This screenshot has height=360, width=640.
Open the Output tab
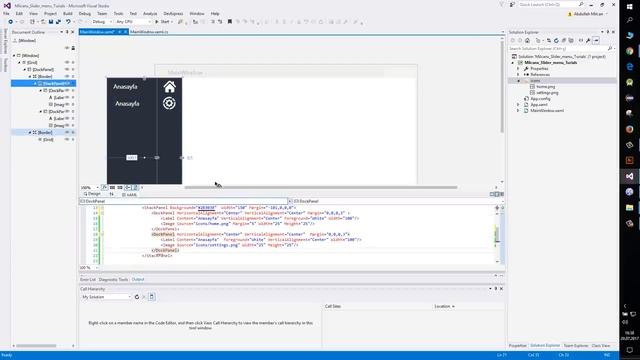coord(138,280)
